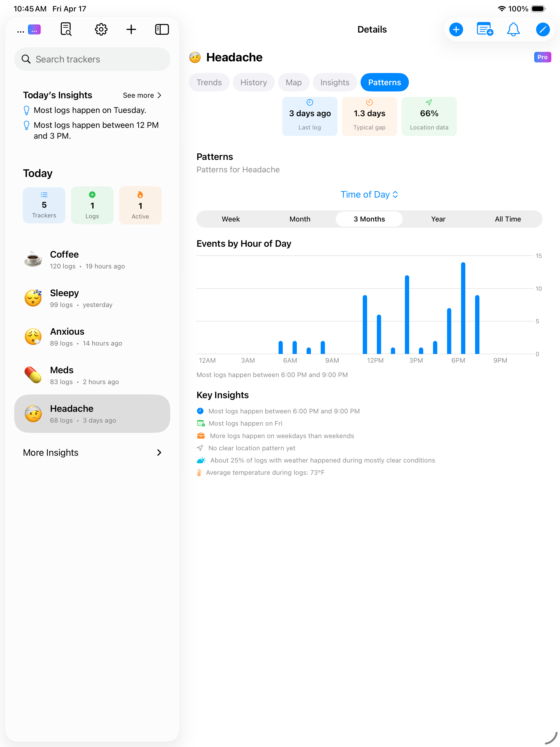Screen dimensions: 560x747
Task: Tap the search magnifier icon
Action: pyautogui.click(x=26, y=59)
